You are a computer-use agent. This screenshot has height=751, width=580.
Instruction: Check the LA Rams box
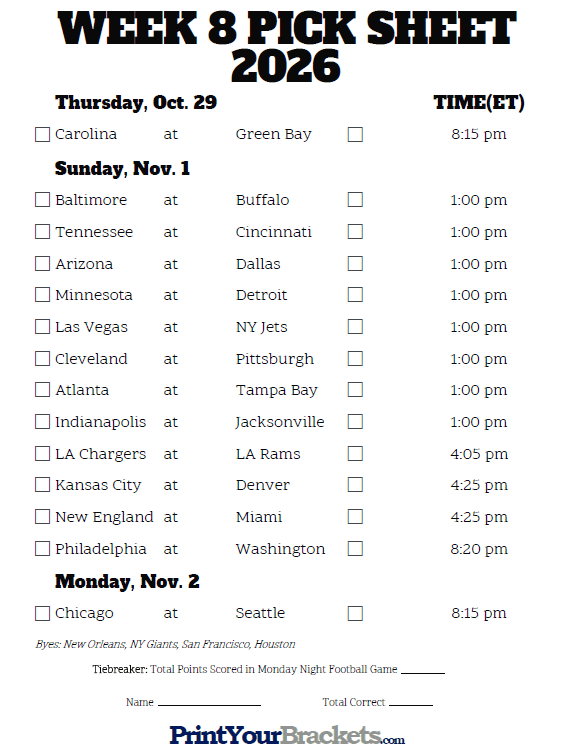pyautogui.click(x=355, y=454)
